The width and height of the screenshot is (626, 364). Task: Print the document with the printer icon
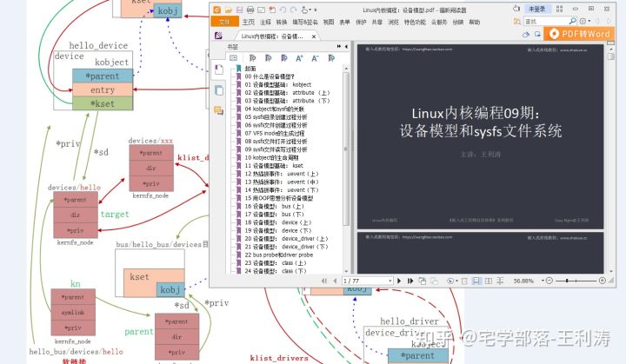pyautogui.click(x=250, y=10)
